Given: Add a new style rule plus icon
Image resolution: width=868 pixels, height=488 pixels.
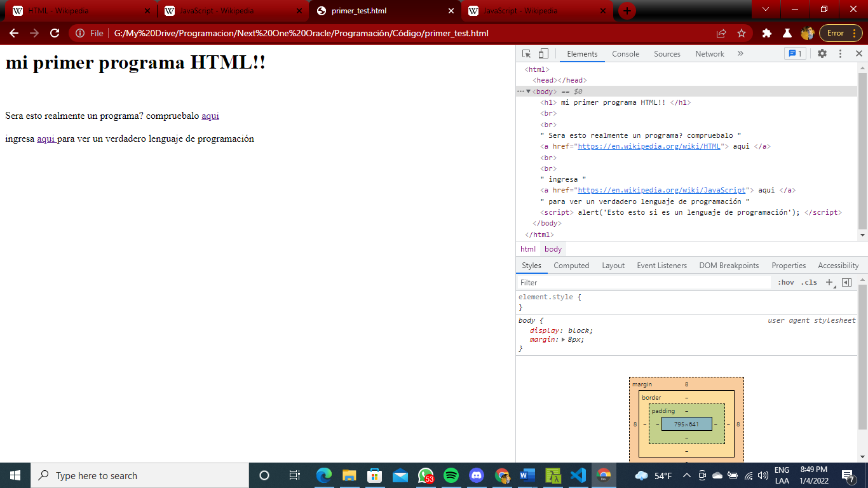Looking at the screenshot, I should 830,283.
